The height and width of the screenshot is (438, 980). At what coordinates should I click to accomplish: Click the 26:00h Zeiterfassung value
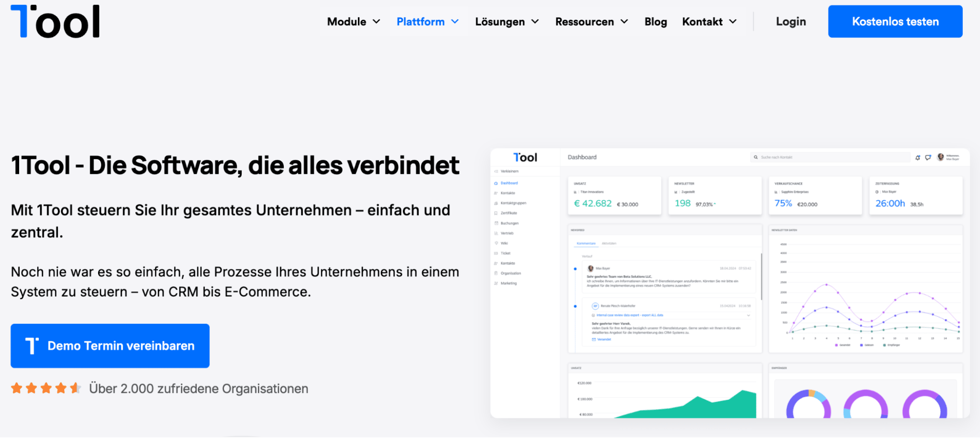pyautogui.click(x=890, y=203)
